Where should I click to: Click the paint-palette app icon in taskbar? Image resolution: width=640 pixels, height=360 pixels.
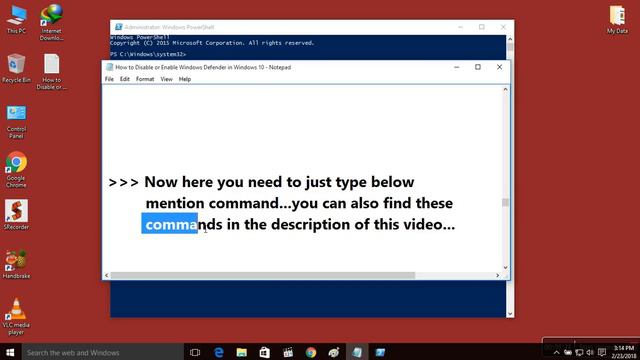[334, 352]
